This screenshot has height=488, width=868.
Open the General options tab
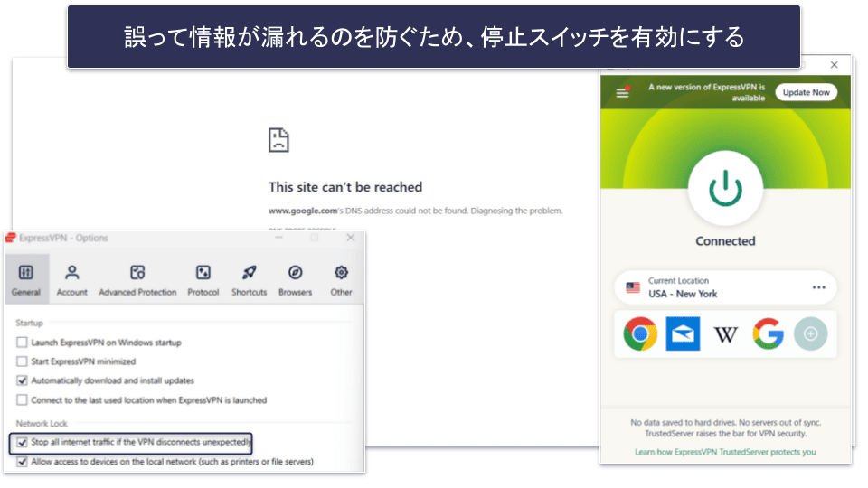[x=26, y=279]
